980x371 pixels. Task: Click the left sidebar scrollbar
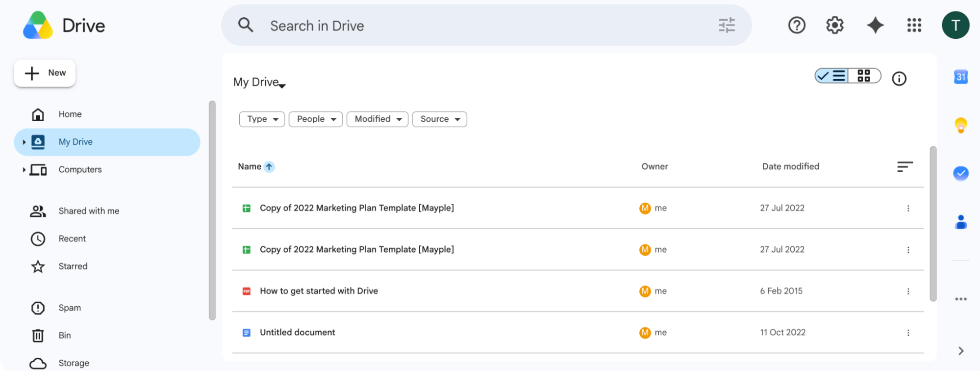[x=212, y=211]
